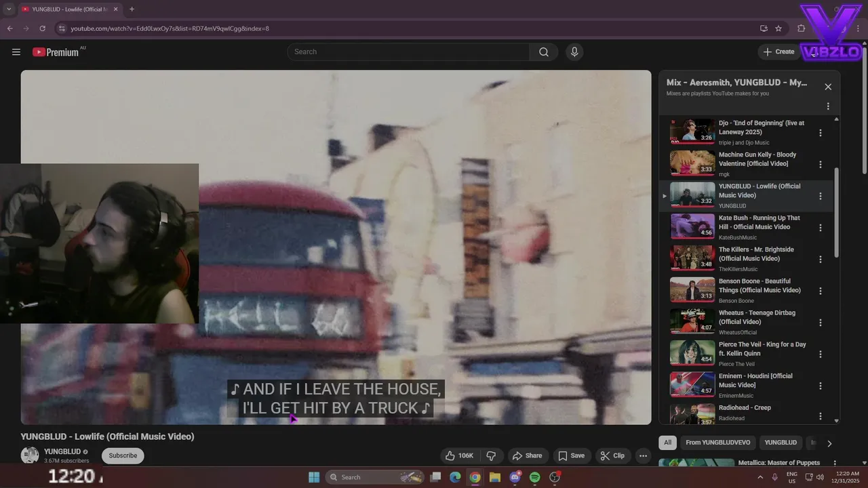868x488 pixels.
Task: Play Djo End of Beginning thumbnail
Action: pyautogui.click(x=692, y=131)
